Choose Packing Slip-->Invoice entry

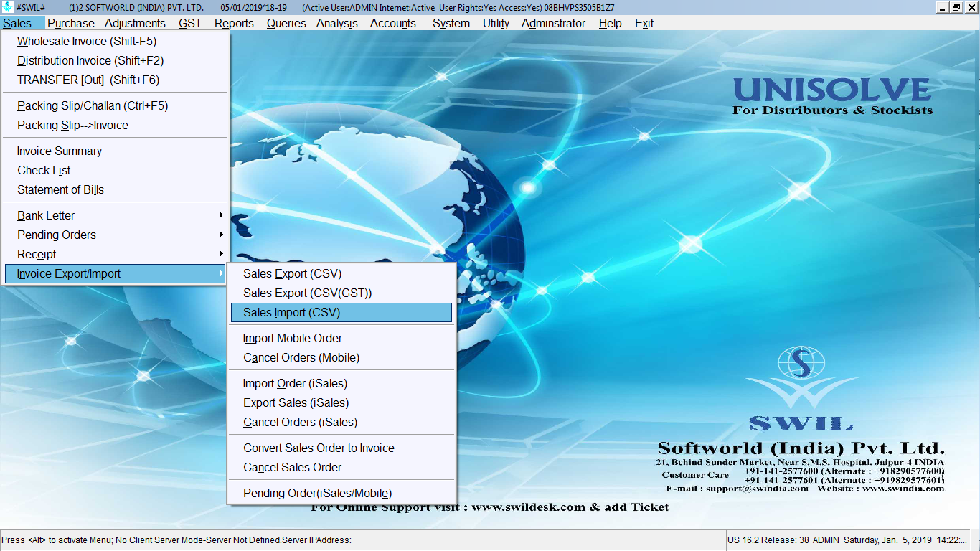tap(115, 126)
